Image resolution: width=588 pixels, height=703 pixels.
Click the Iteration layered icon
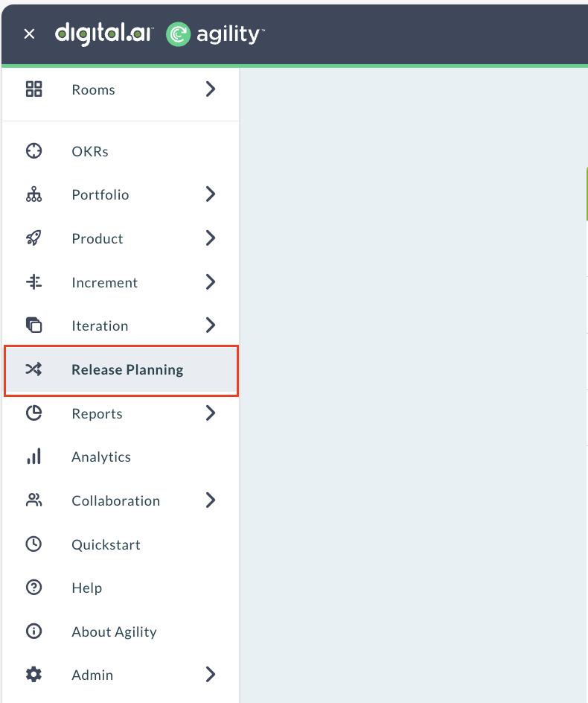(33, 325)
